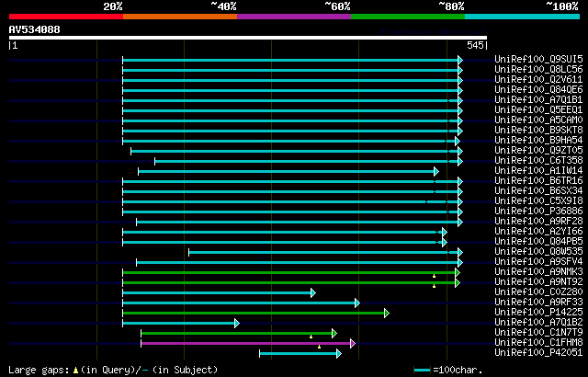Image resolution: width=588 pixels, height=377 pixels.
Task: Select the UniRef100_B6SX34 hit label
Action: tap(538, 191)
